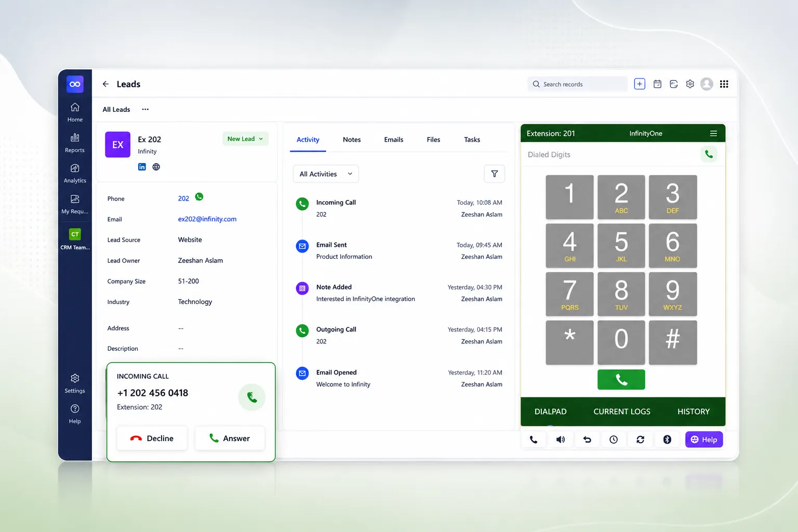Tap dialpad key 9 WXYZ
798x532 pixels.
[x=673, y=294]
